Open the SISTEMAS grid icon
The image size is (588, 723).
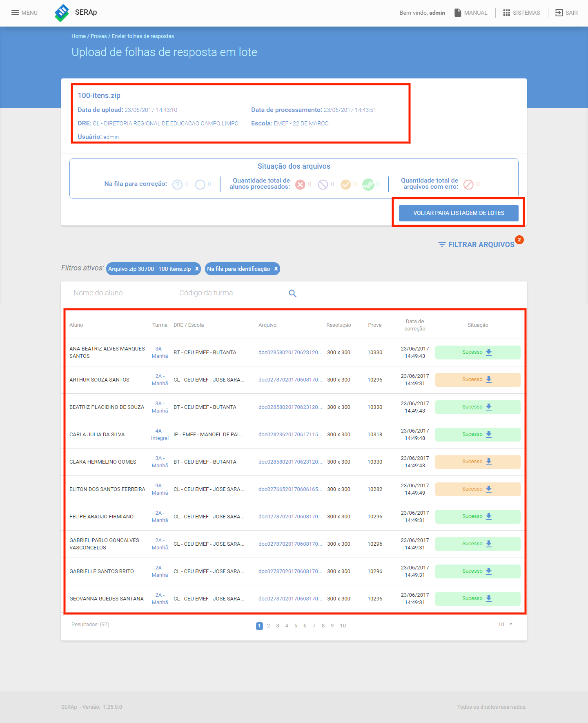click(x=506, y=13)
